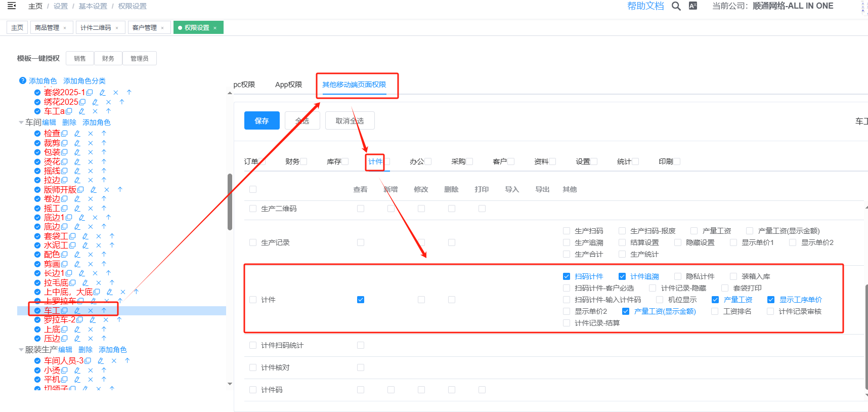
Task: Click the edit pencil for 套袋2025-1 role
Action: pyautogui.click(x=102, y=93)
